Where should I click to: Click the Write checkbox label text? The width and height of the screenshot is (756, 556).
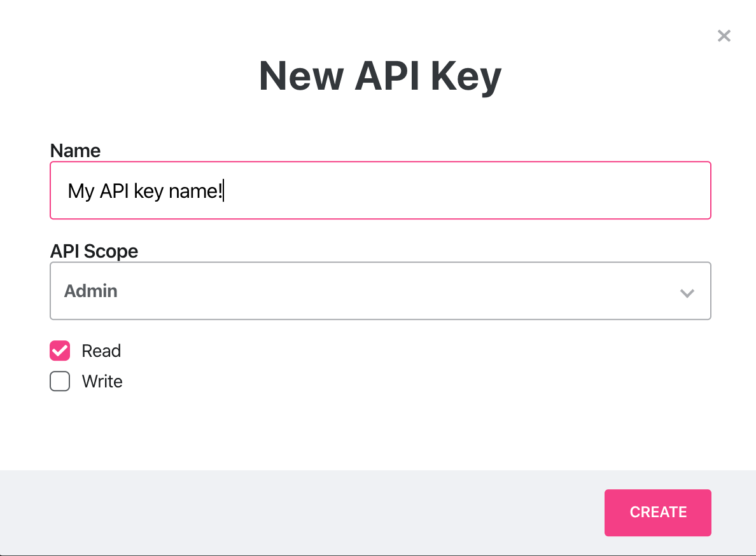[102, 382]
